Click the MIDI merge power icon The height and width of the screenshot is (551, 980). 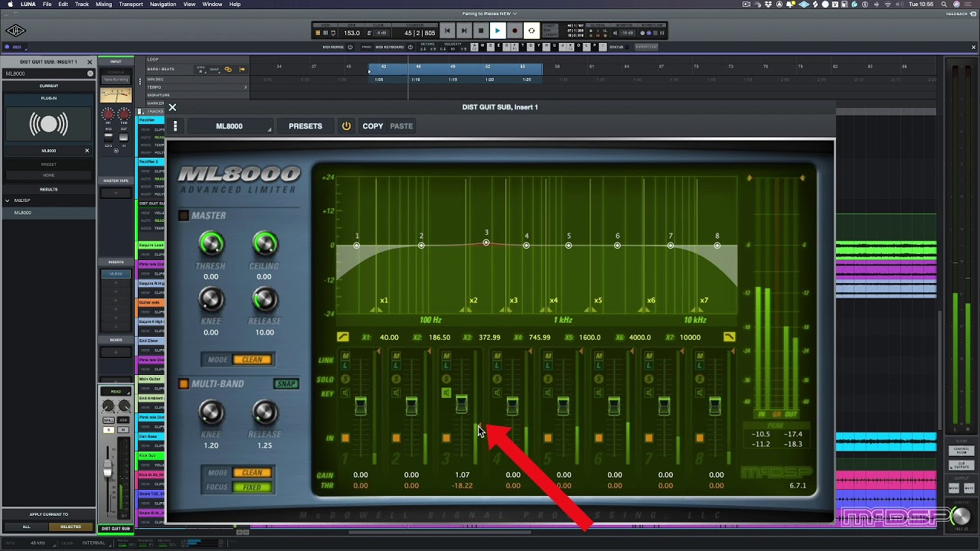tap(351, 47)
